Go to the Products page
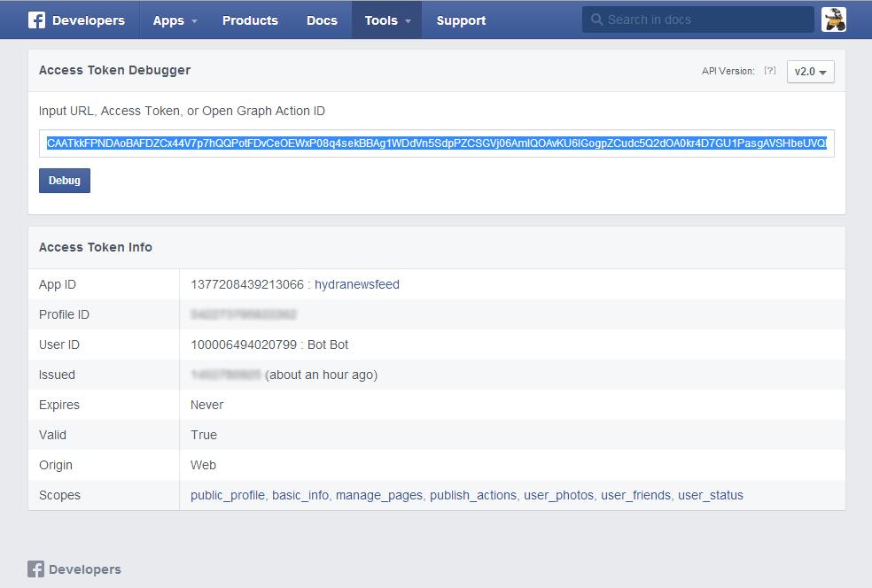Image resolution: width=872 pixels, height=588 pixels. (250, 20)
